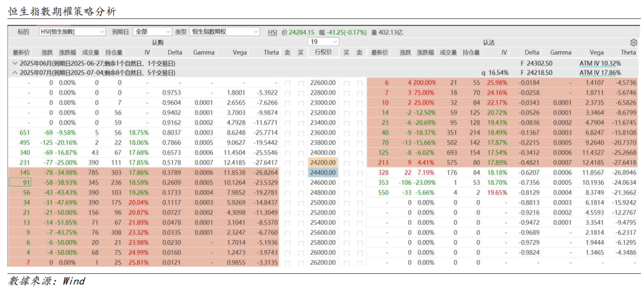644x293 pixels.
Task: Click the outlined call last price 91
Action: (x=19, y=182)
